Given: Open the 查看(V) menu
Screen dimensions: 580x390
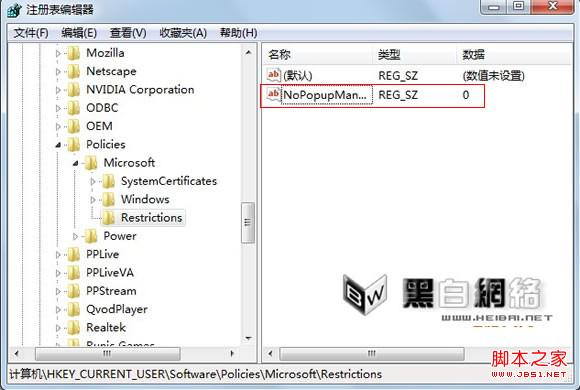Looking at the screenshot, I should click(128, 33).
